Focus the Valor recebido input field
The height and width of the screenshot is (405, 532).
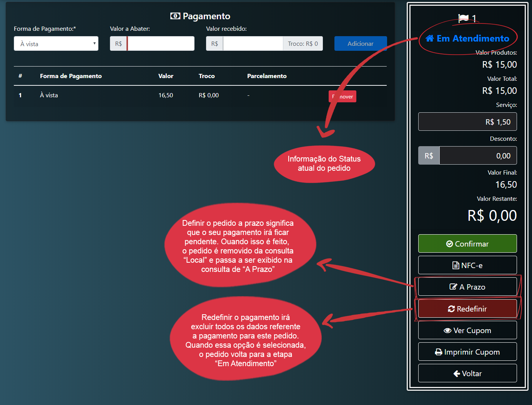pyautogui.click(x=253, y=44)
